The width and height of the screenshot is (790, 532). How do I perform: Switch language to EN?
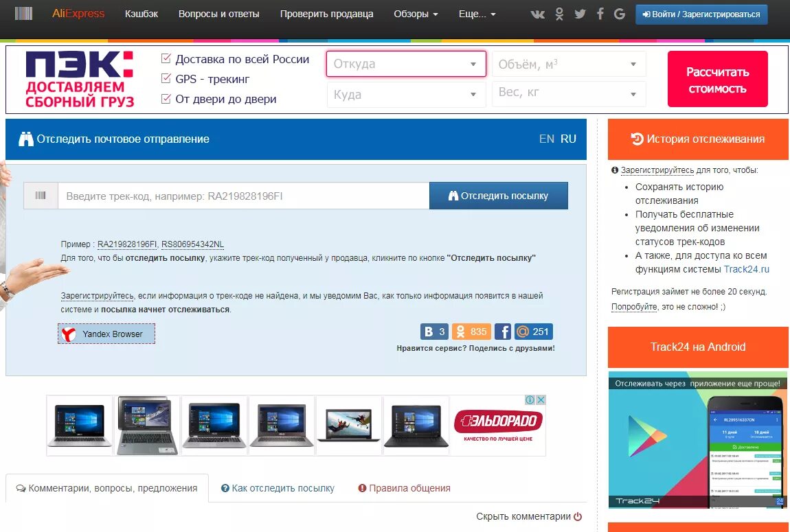(x=547, y=139)
